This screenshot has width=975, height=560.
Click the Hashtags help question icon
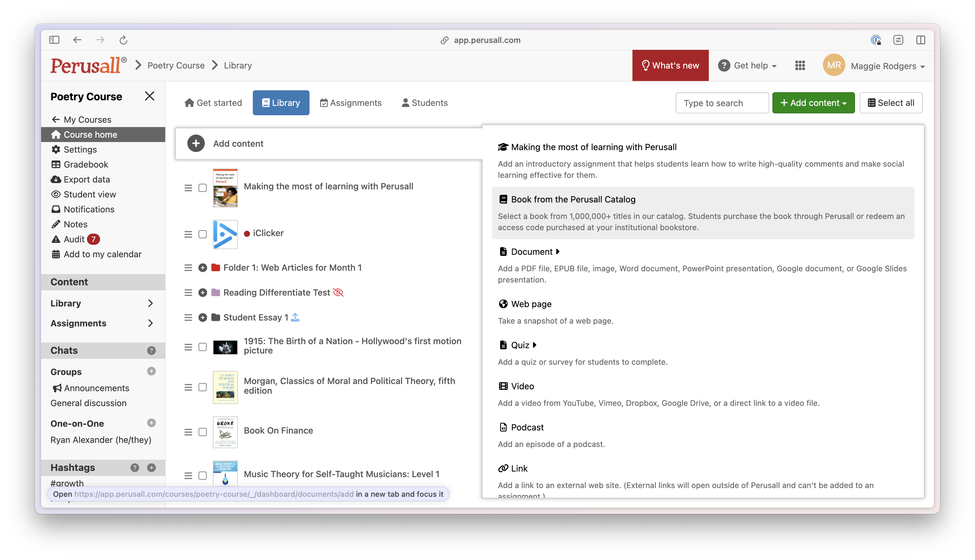tap(134, 467)
